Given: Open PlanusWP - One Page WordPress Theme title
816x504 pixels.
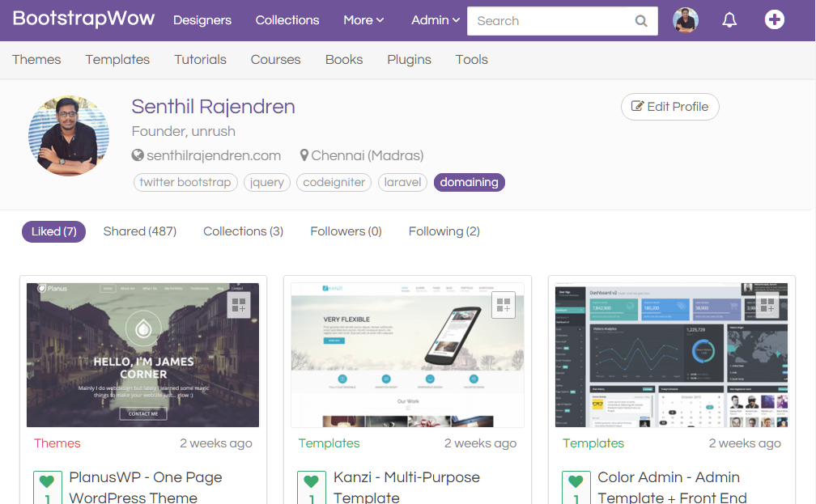Looking at the screenshot, I should coord(146,487).
